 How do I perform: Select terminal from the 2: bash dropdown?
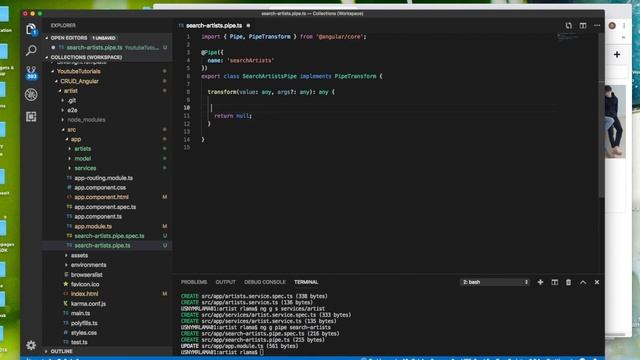(x=495, y=282)
